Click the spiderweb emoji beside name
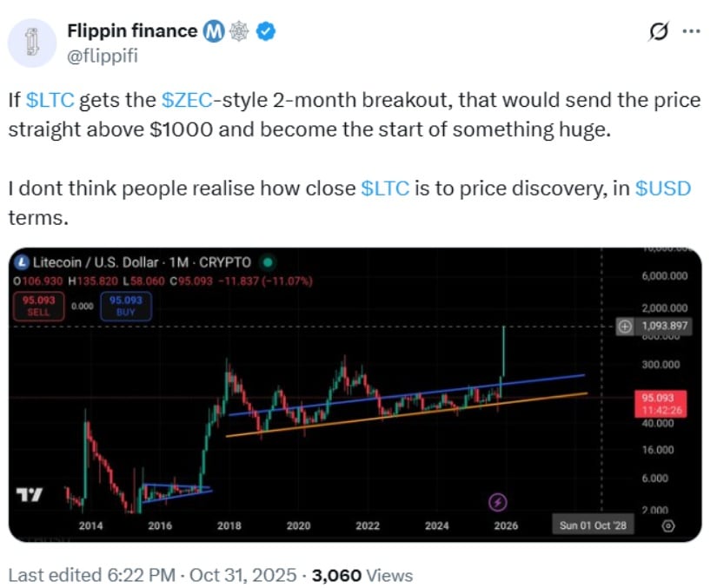The height and width of the screenshot is (588, 717). coord(242,32)
